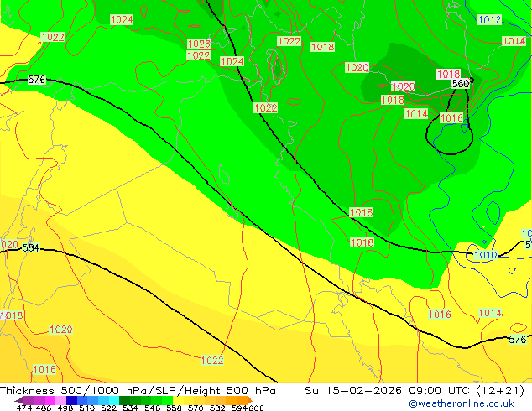Click the purple arrow start of the legend
The width and height of the screenshot is (532, 411).
click(18, 400)
